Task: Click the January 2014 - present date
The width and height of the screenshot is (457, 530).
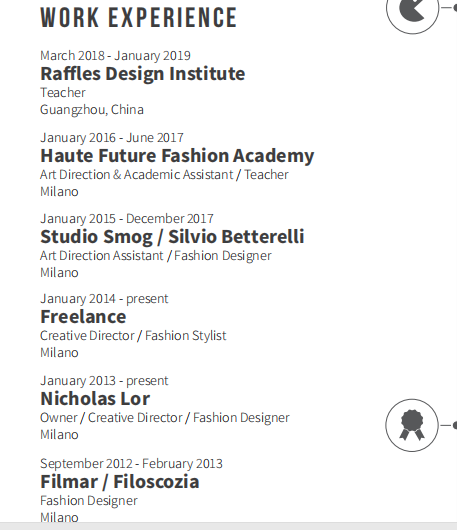Action: (x=104, y=299)
